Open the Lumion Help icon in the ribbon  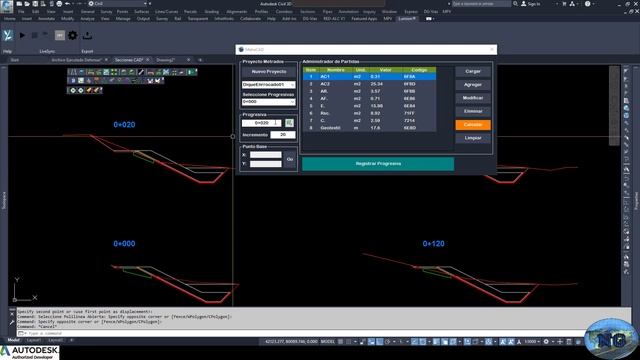click(x=7, y=36)
